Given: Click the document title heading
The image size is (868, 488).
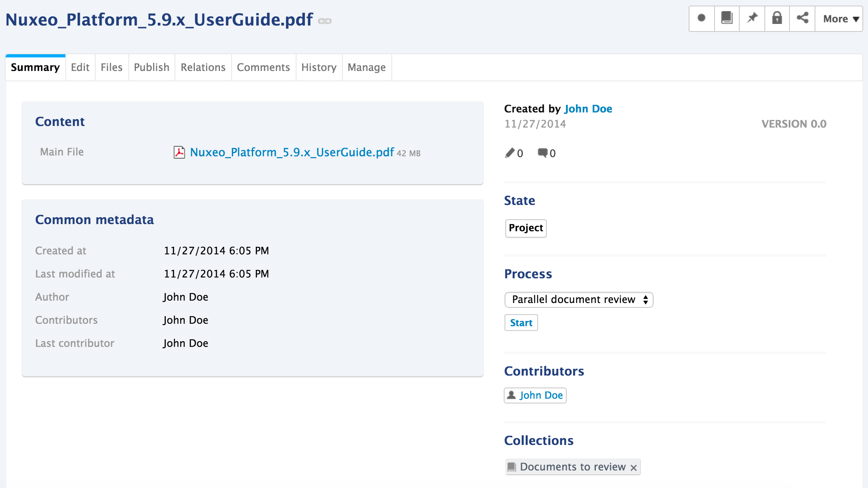Looking at the screenshot, I should (x=159, y=20).
